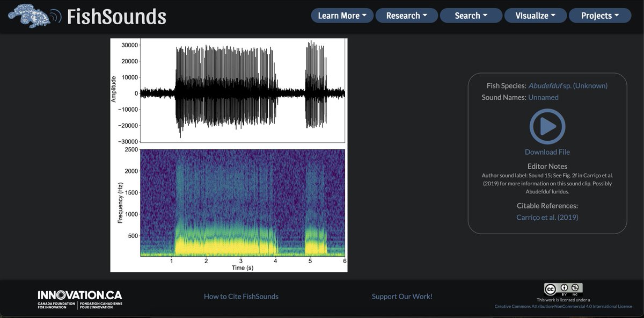Open the Learn More dropdown

tap(342, 16)
